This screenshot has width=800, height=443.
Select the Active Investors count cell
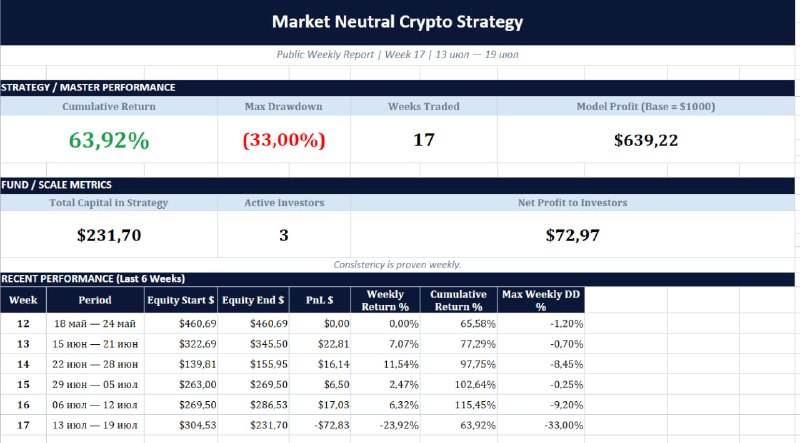(x=284, y=235)
